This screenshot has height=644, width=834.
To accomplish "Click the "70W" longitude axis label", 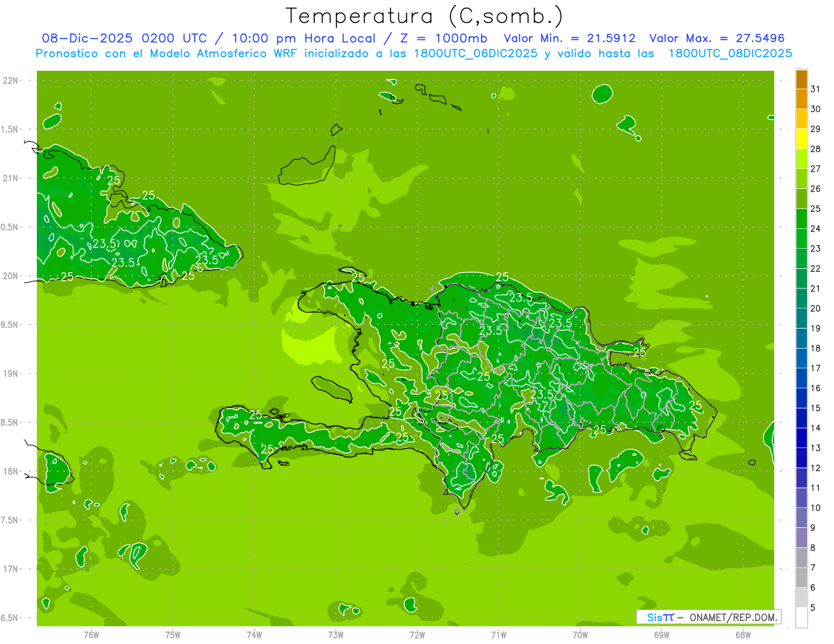I will [x=580, y=634].
